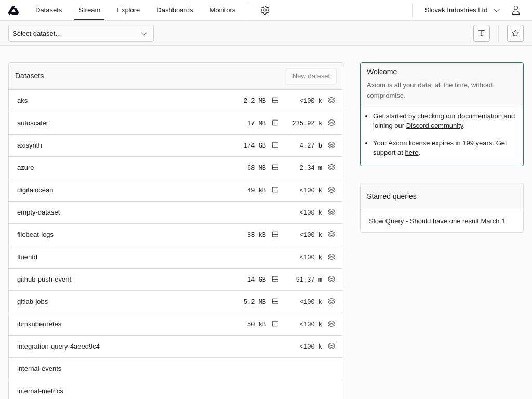532x399 pixels.
Task: Select the autoscaler dataset row
Action: [x=33, y=123]
